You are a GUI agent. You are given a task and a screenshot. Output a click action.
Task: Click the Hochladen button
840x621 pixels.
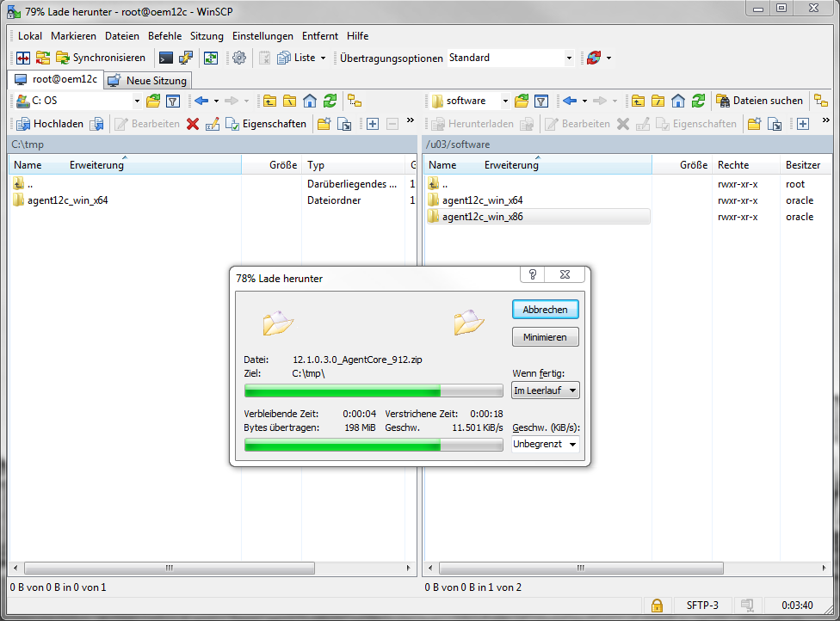51,124
